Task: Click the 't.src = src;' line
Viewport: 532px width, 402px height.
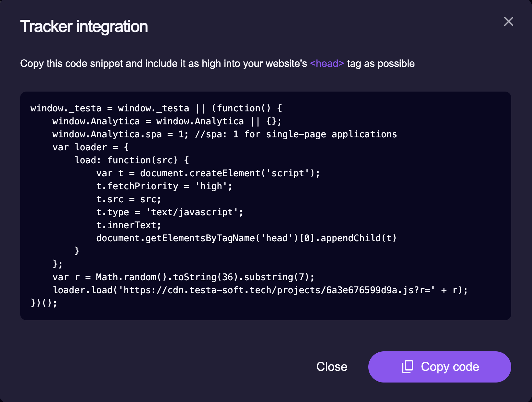Action: pos(129,199)
